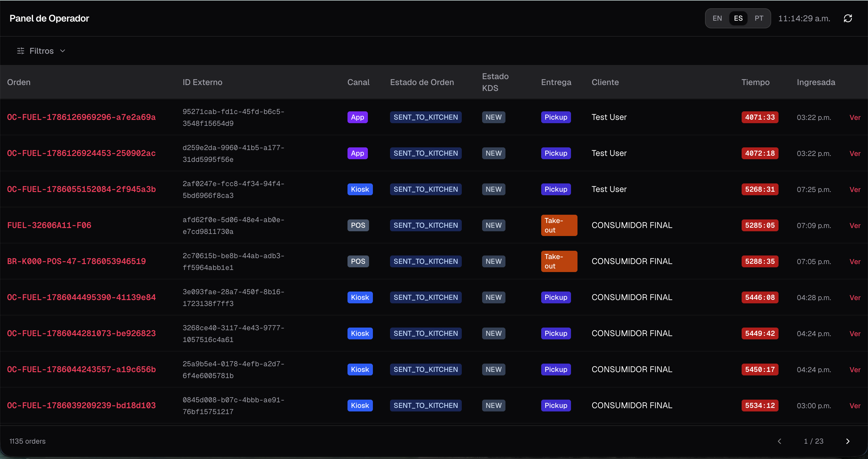The image size is (868, 459).
Task: Go to the previous page of orders
Action: tap(779, 441)
